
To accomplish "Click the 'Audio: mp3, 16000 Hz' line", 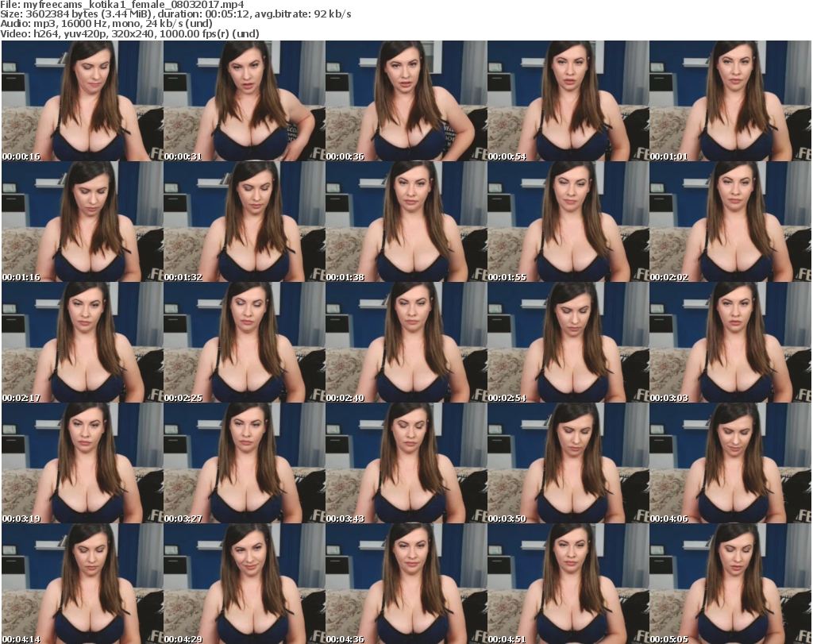I will [x=106, y=24].
